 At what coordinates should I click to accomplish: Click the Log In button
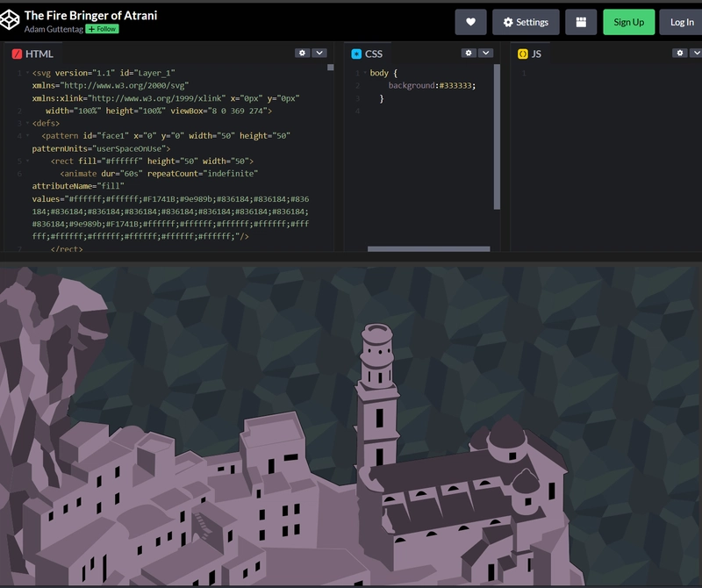tap(682, 22)
